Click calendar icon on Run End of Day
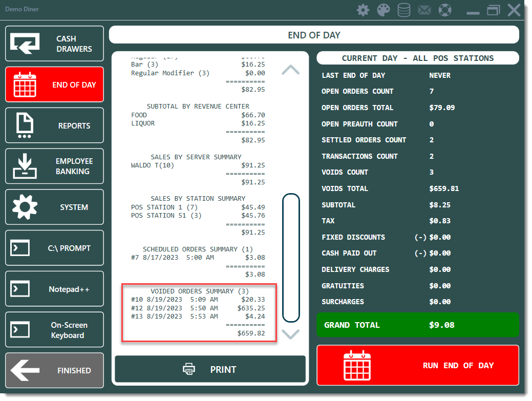532x401 pixels. click(356, 365)
